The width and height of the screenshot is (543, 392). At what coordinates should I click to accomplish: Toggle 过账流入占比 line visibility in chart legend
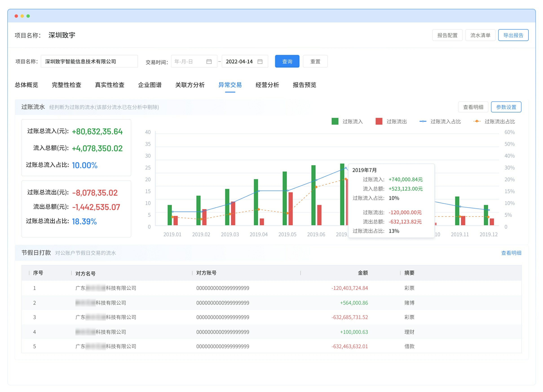[x=423, y=121]
